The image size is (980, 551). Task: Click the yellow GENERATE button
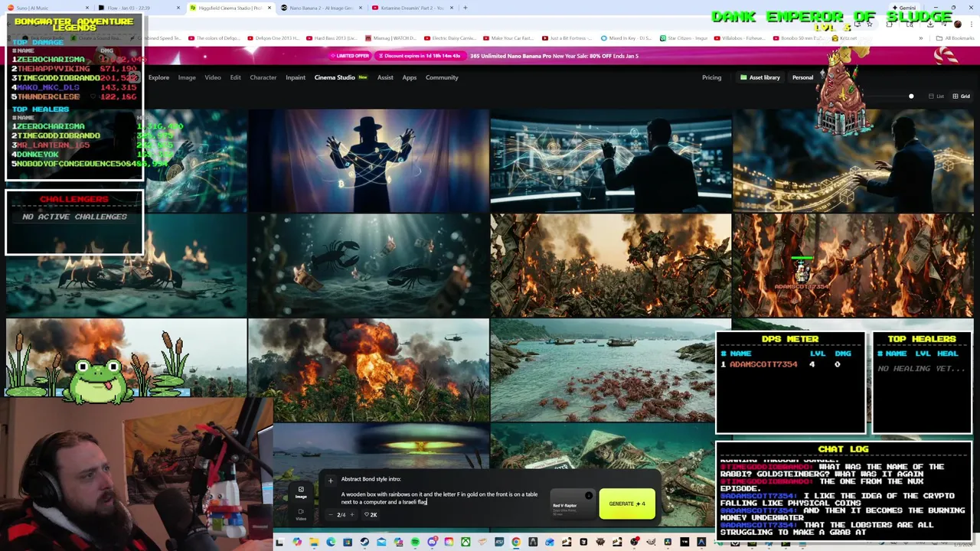click(627, 504)
